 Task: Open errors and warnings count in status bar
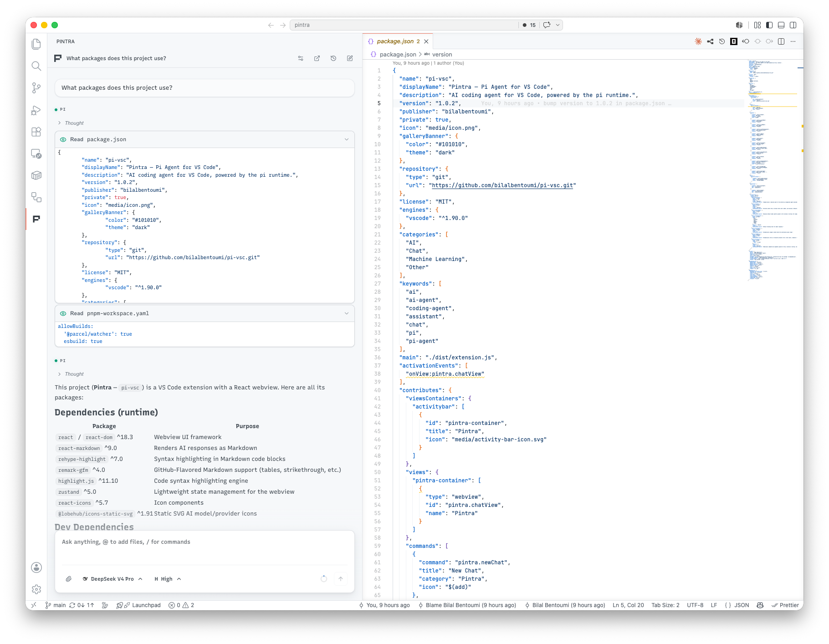pos(181,605)
